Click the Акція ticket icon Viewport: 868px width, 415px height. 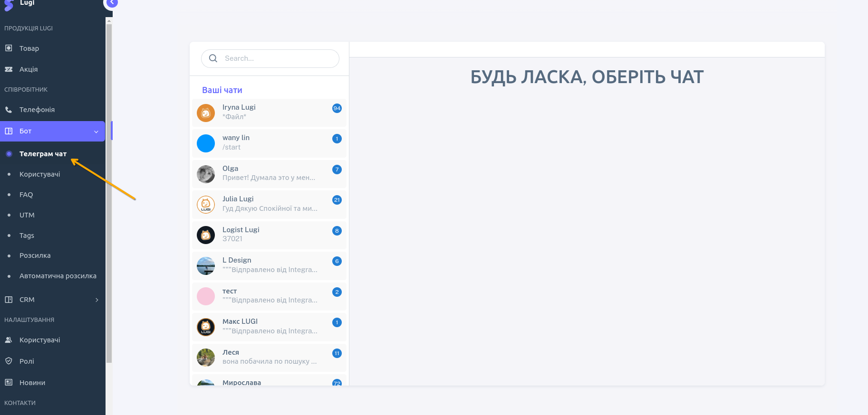pos(9,69)
